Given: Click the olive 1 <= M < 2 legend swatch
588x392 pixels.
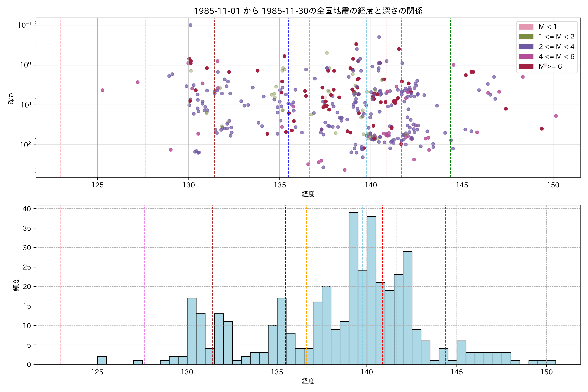Looking at the screenshot, I should (526, 37).
